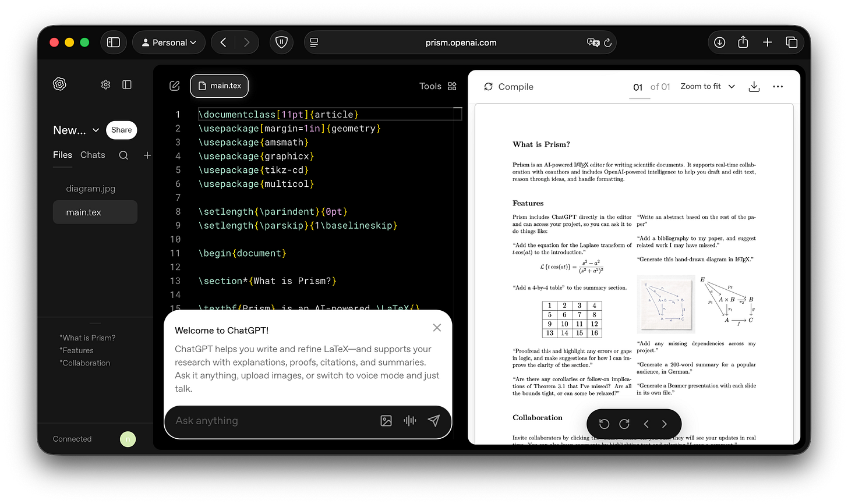Send message with paper plane icon
The image size is (848, 504).
pos(434,421)
